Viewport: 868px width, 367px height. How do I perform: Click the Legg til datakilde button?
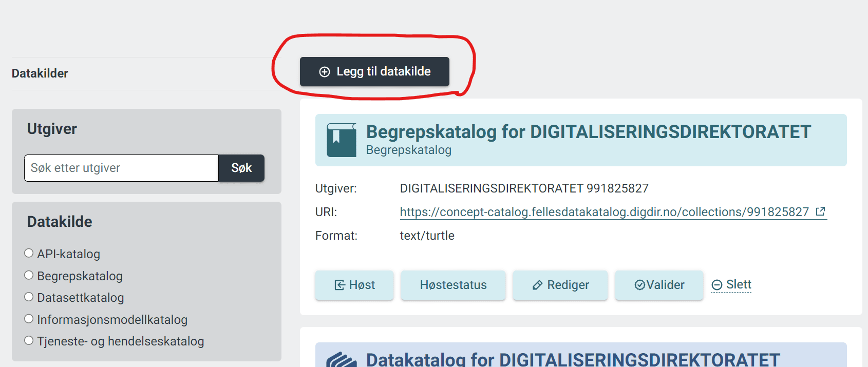[x=374, y=71]
